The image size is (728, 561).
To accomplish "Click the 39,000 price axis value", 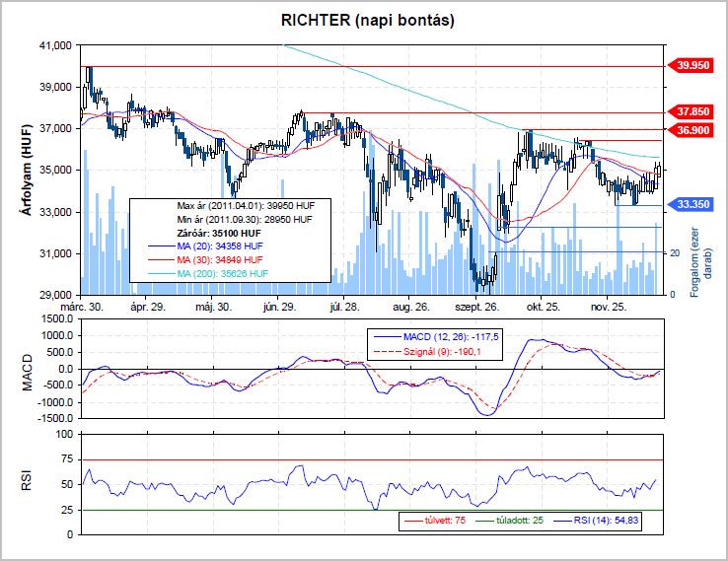I will (55, 87).
